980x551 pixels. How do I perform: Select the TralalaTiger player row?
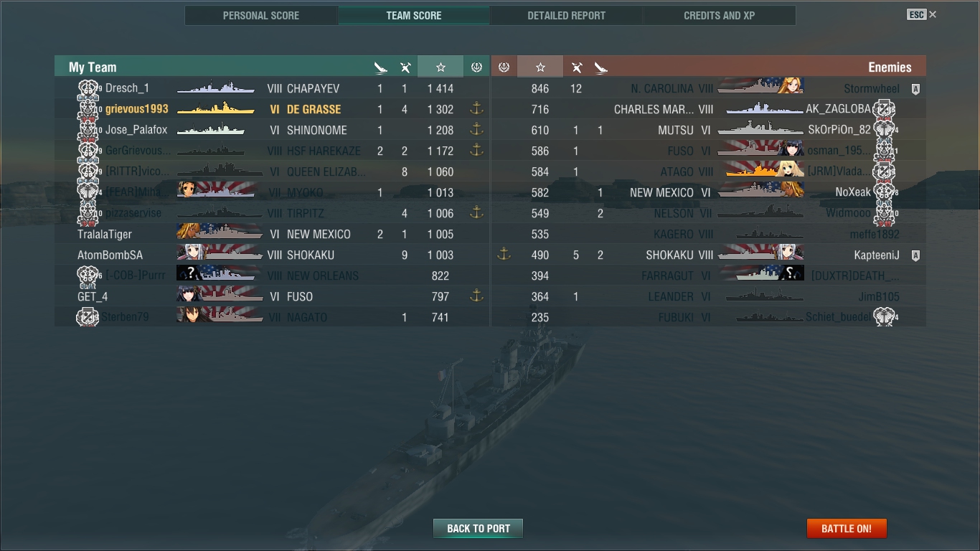click(272, 234)
